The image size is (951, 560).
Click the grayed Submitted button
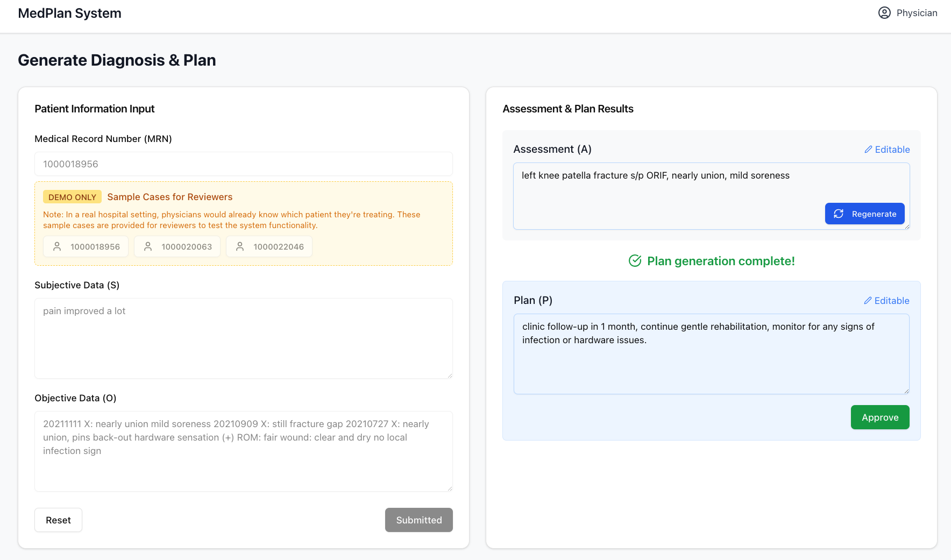pyautogui.click(x=418, y=520)
